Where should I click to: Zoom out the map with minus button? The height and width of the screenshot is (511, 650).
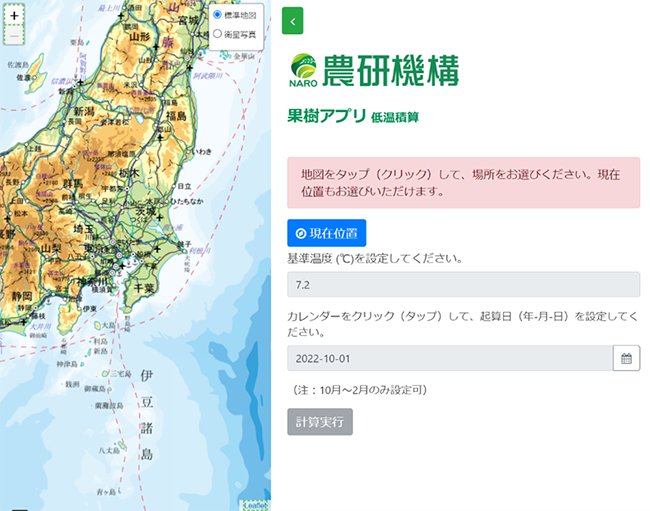pyautogui.click(x=14, y=36)
